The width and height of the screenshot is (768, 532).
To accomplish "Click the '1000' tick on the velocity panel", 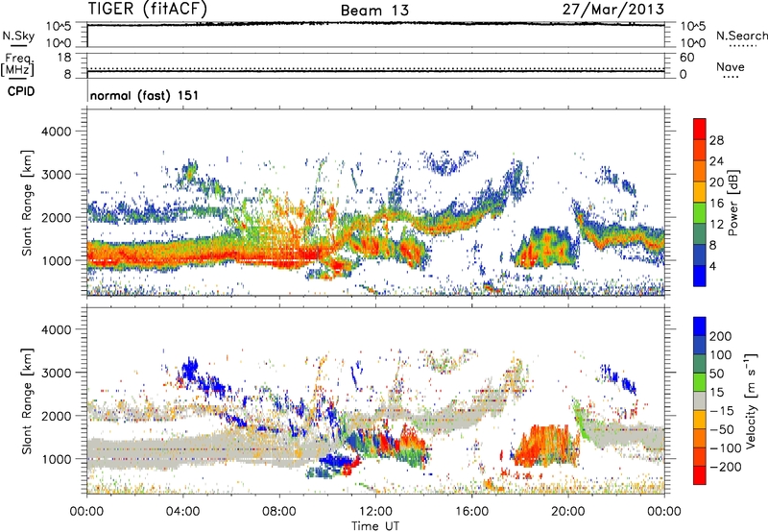I will tap(57, 459).
